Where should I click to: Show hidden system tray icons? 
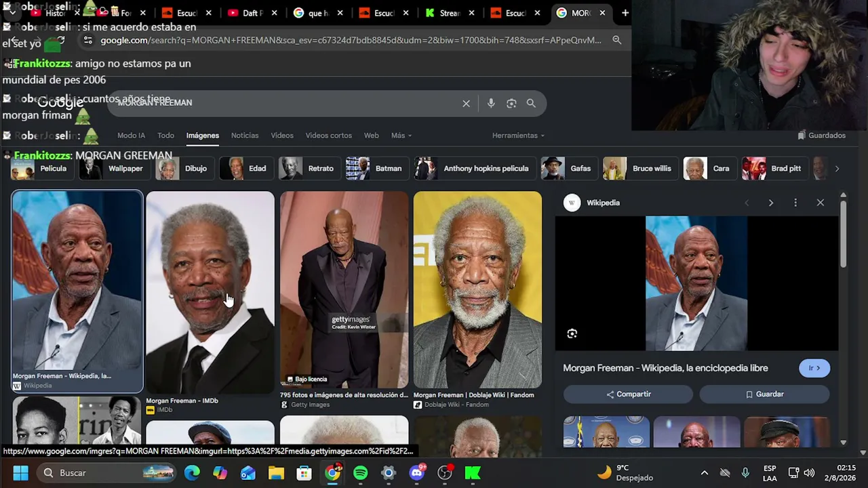pos(704,472)
